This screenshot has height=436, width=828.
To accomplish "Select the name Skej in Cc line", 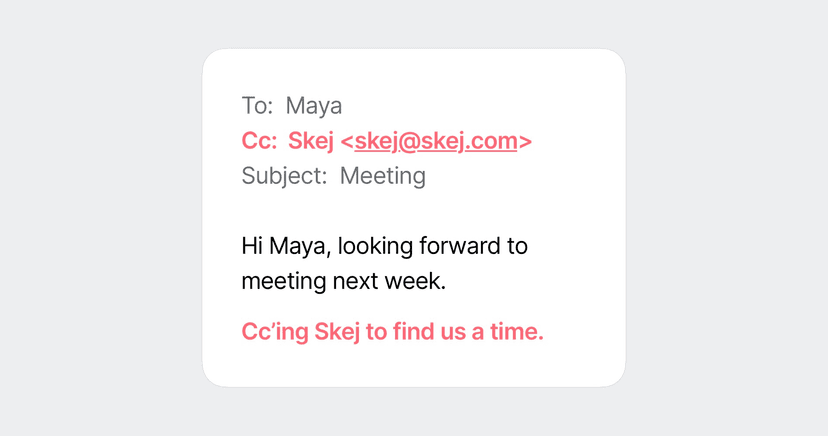I will [310, 141].
